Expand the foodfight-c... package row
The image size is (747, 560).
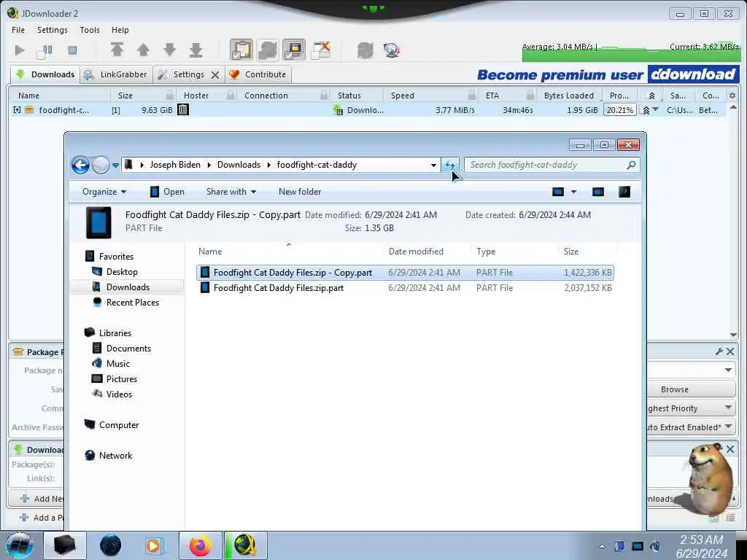(18, 110)
